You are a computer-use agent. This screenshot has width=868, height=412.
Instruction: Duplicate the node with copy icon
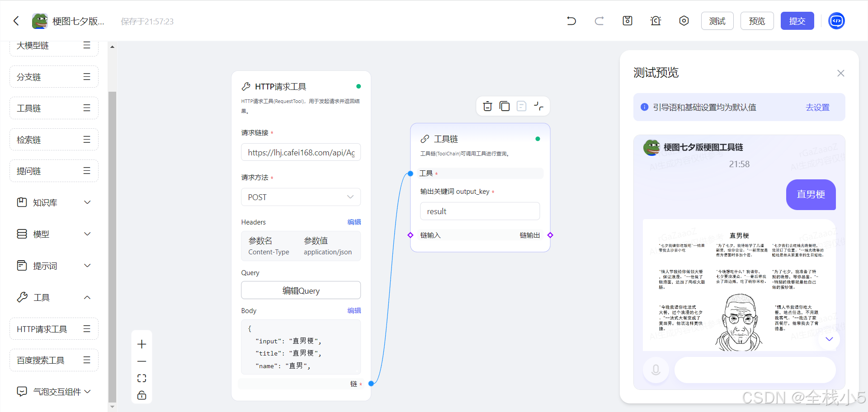click(505, 106)
